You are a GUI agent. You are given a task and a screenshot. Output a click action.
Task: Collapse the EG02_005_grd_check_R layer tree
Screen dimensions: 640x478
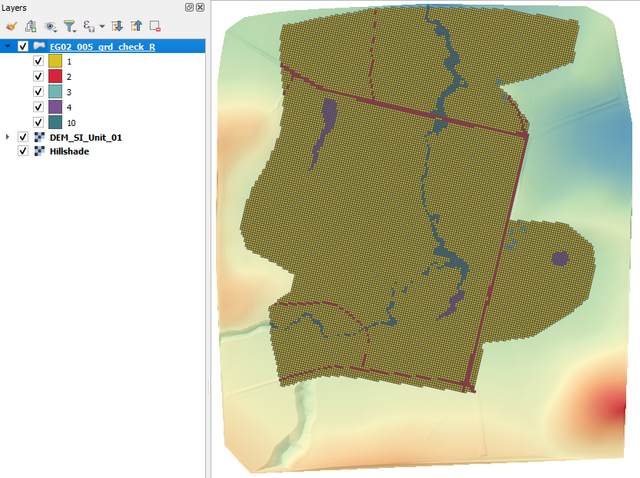(x=9, y=46)
